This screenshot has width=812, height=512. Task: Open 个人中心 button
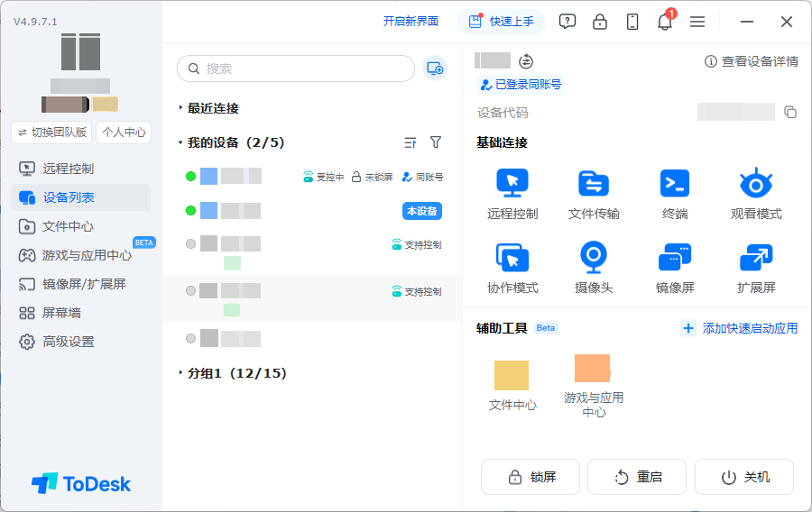(124, 133)
